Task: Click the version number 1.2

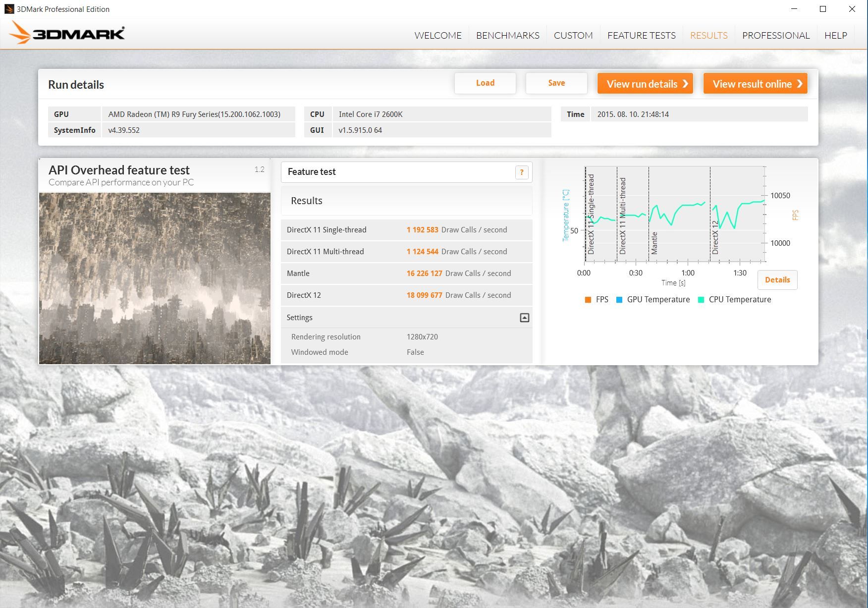Action: pos(260,169)
